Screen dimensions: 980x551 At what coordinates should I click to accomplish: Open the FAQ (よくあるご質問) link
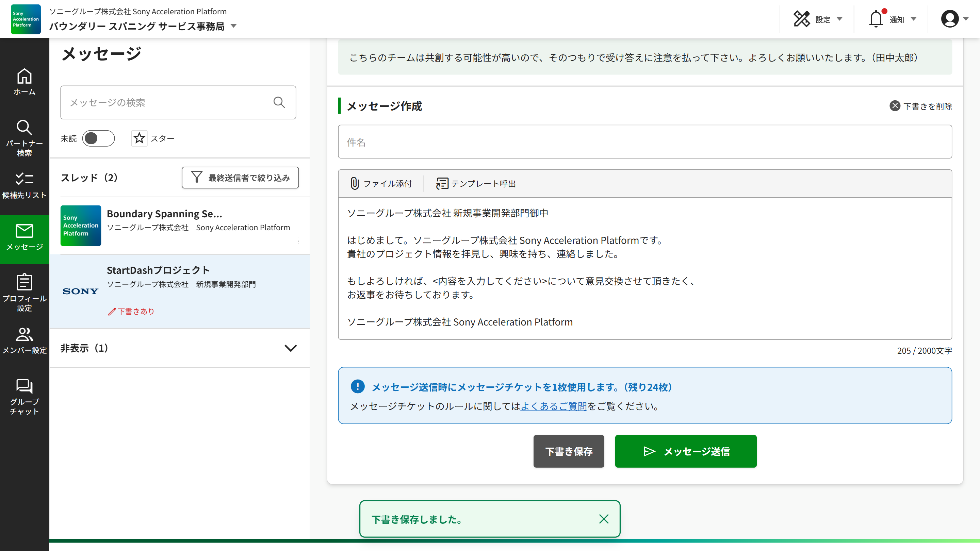coord(554,406)
